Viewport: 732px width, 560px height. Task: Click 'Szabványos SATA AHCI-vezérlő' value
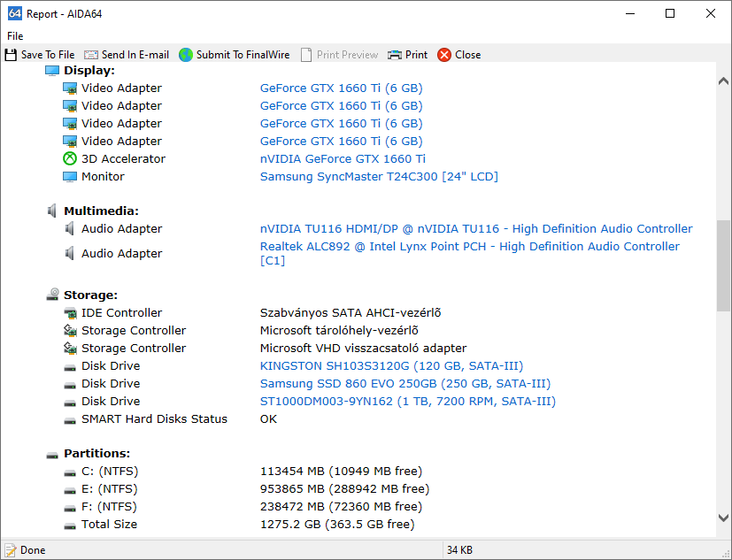pyautogui.click(x=351, y=312)
